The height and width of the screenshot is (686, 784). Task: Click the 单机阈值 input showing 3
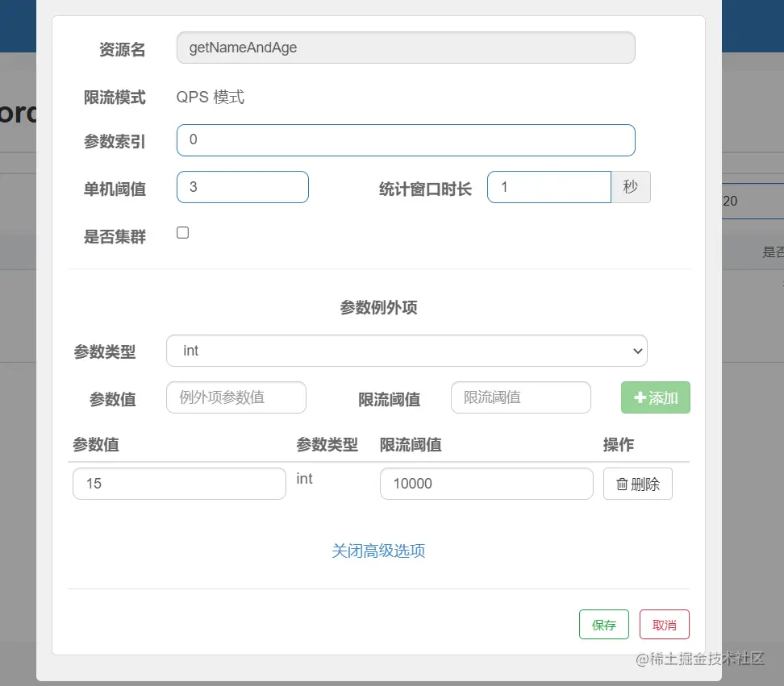pos(243,187)
